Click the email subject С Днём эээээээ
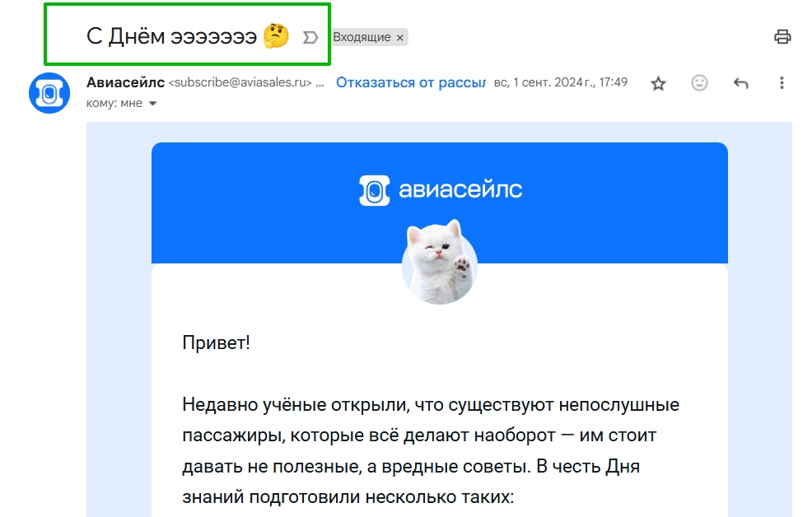 [x=171, y=36]
